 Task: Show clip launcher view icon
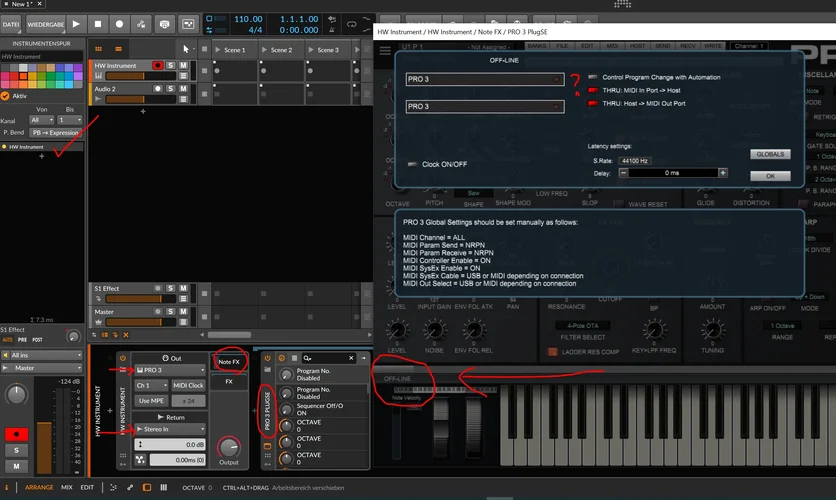(x=99, y=49)
